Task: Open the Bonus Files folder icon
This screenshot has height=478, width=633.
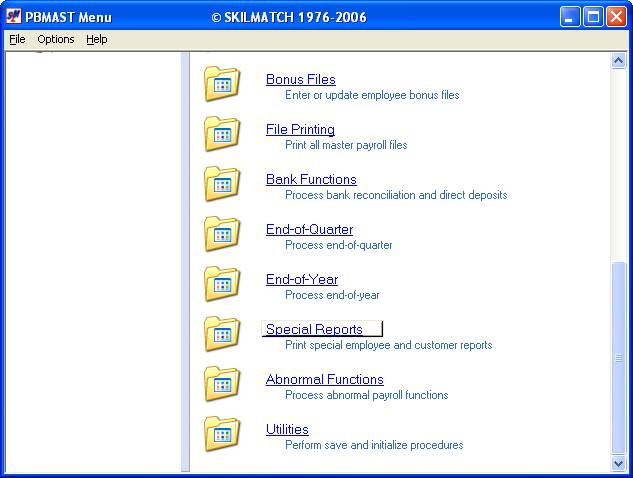Action: 222,84
